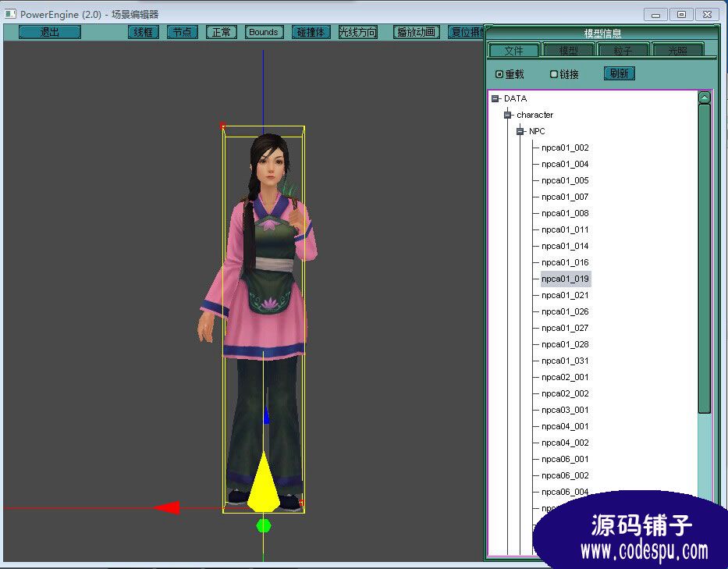Image resolution: width=728 pixels, height=569 pixels.
Task: Click the PowerEngine window icon
Action: coord(11,14)
